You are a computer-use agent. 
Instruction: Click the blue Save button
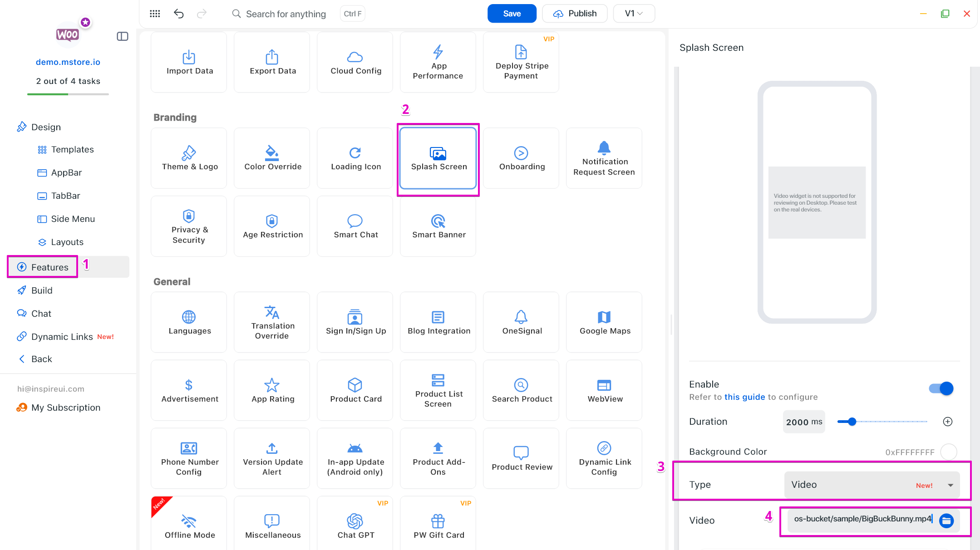(512, 14)
